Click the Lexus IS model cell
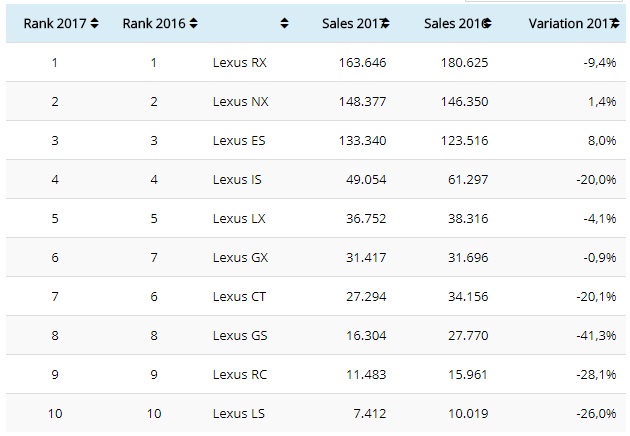 tap(238, 179)
